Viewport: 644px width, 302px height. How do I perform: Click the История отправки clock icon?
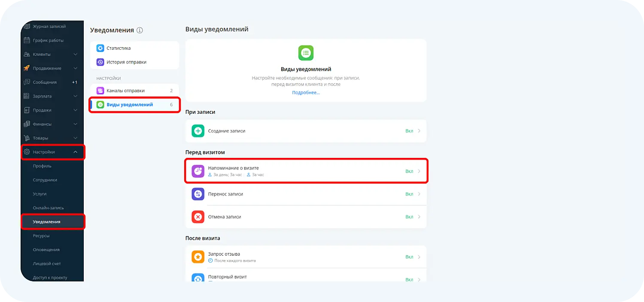pyautogui.click(x=100, y=62)
